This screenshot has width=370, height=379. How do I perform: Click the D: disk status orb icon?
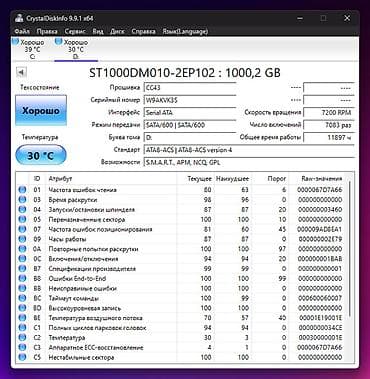pyautogui.click(x=59, y=41)
